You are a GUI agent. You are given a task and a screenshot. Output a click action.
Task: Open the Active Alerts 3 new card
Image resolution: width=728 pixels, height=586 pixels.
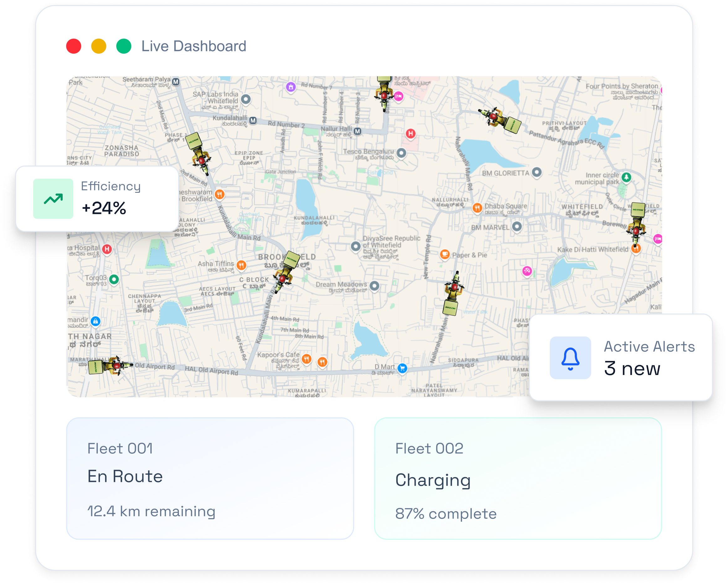coord(621,357)
